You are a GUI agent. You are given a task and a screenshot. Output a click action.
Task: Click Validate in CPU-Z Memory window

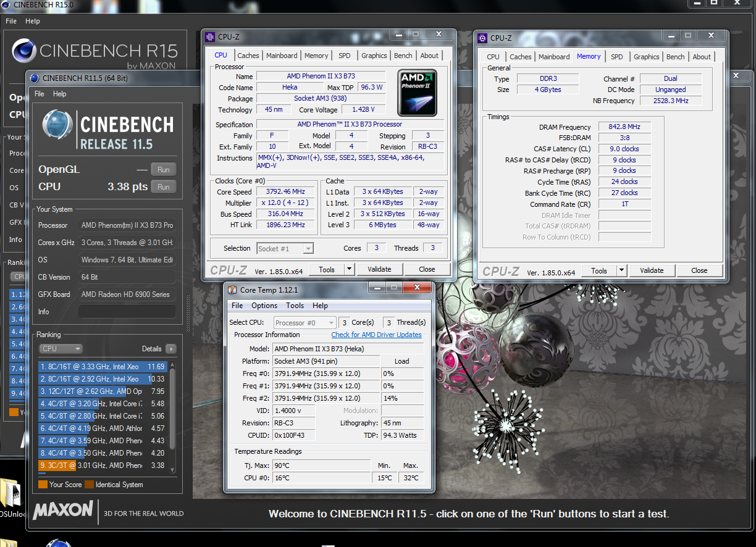pos(652,270)
